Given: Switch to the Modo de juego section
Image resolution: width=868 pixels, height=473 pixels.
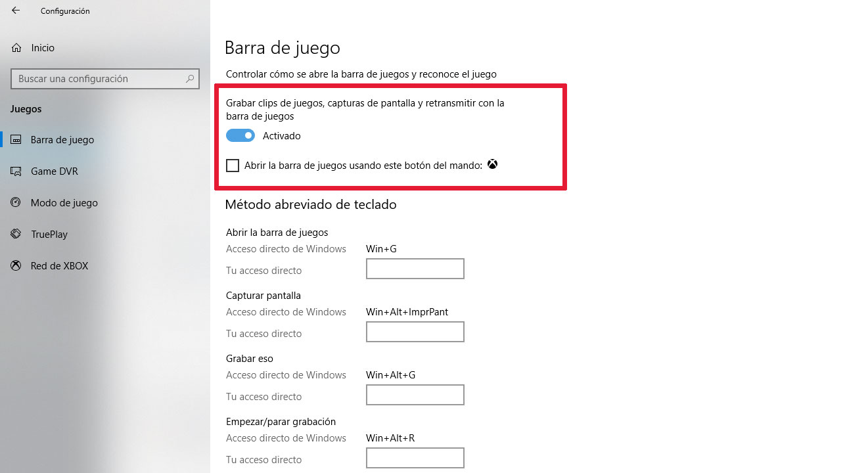Looking at the screenshot, I should point(64,203).
